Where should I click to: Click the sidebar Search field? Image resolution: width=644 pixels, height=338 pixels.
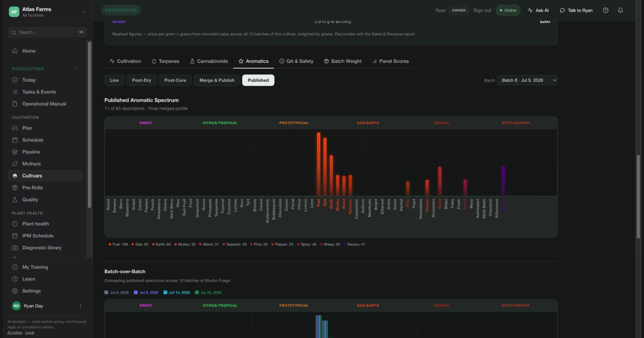47,32
